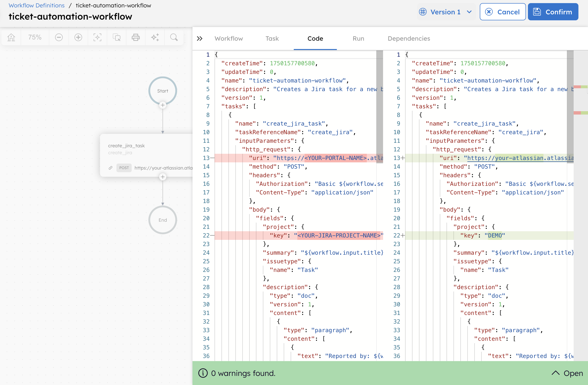Open the Version 1 dropdown
The height and width of the screenshot is (385, 588).
(446, 12)
